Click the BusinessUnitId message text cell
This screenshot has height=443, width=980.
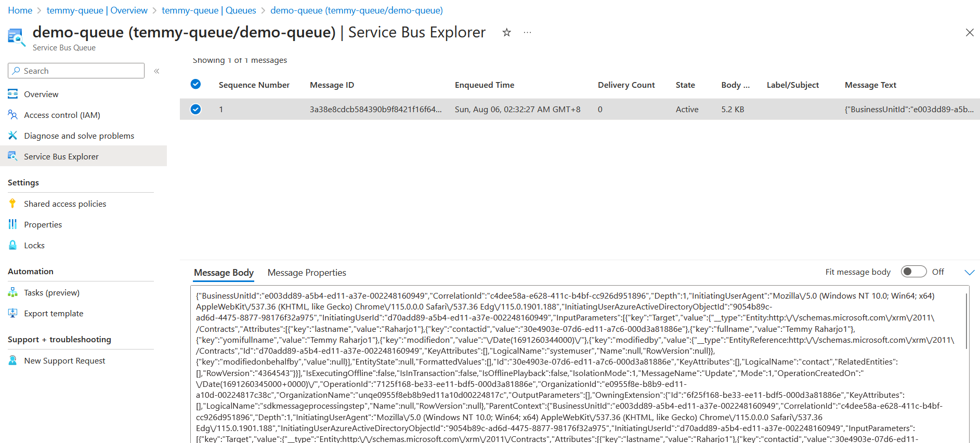pos(909,109)
